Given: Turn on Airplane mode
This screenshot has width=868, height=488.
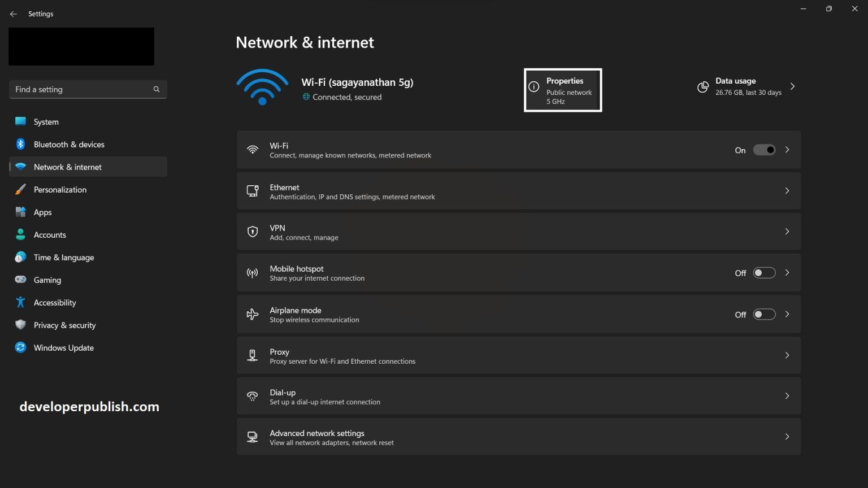Looking at the screenshot, I should 764,314.
